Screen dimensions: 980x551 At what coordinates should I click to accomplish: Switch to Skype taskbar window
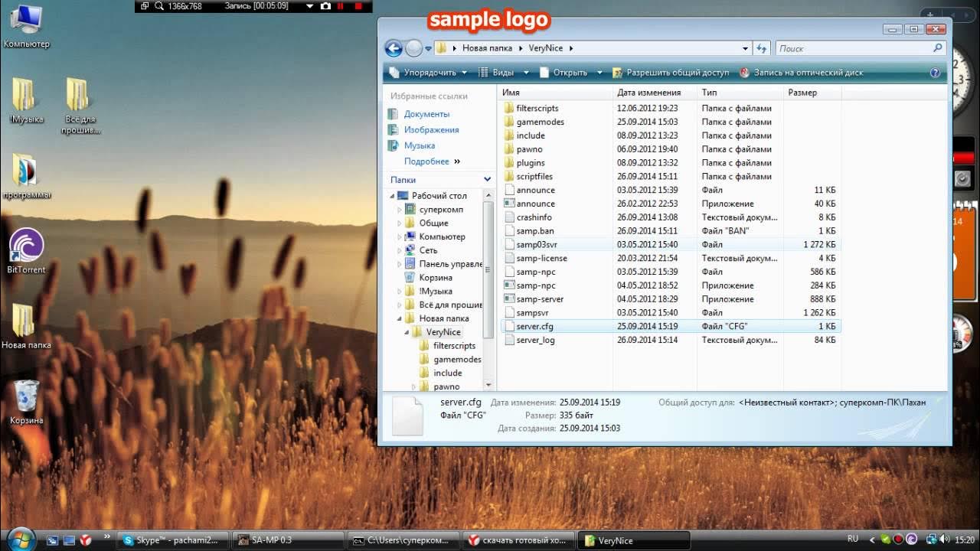[173, 540]
